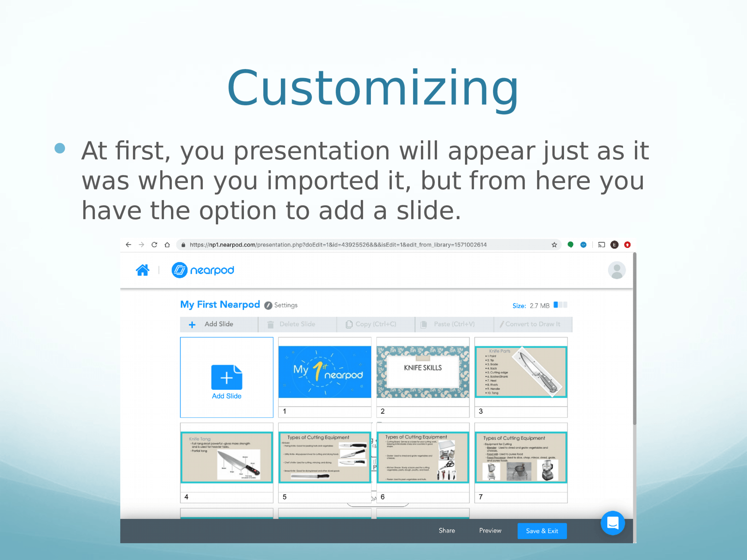Screen dimensions: 747x560
Task: Click the Preview button
Action: tap(490, 530)
